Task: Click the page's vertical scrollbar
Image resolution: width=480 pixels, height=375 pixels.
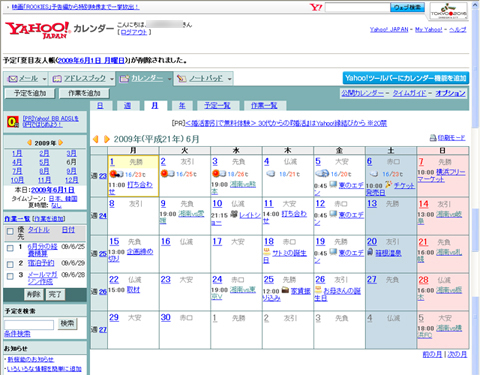Action: 476,187
